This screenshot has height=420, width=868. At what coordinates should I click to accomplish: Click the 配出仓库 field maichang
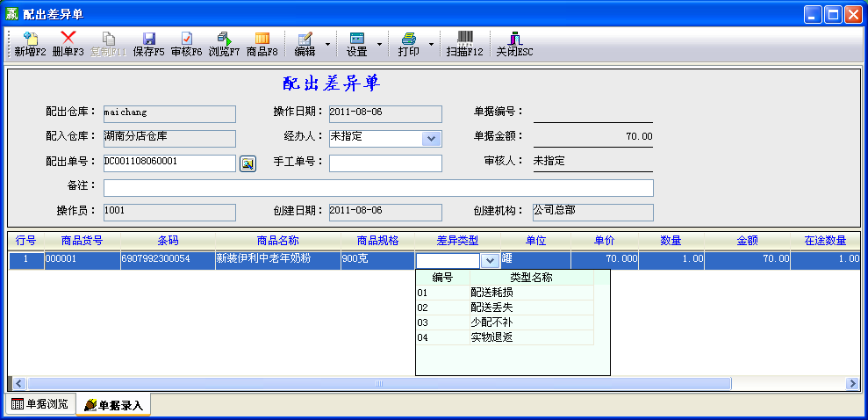click(169, 114)
